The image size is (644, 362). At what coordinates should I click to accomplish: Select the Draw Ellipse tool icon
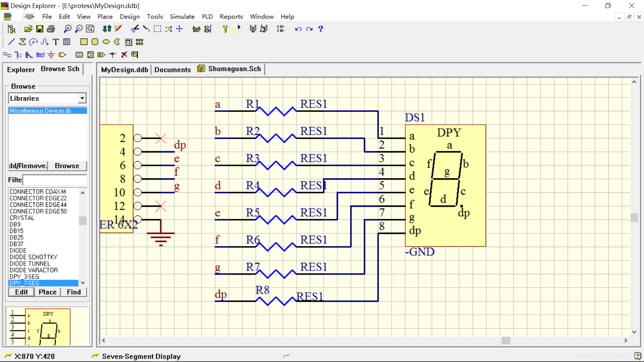click(106, 42)
